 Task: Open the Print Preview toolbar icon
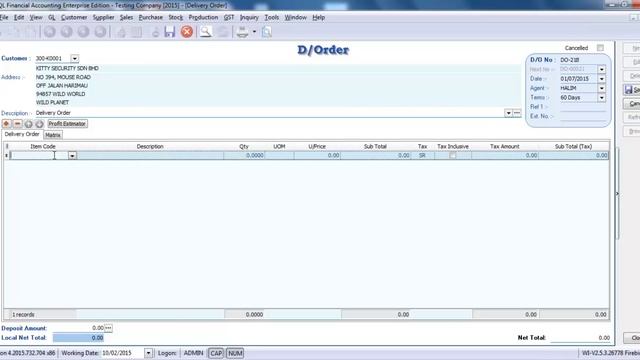click(x=267, y=32)
